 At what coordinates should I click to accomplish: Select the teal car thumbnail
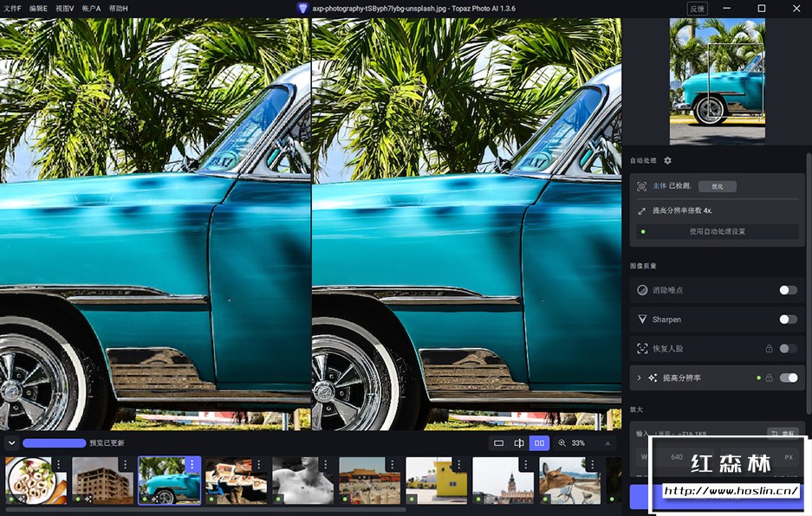[x=169, y=481]
